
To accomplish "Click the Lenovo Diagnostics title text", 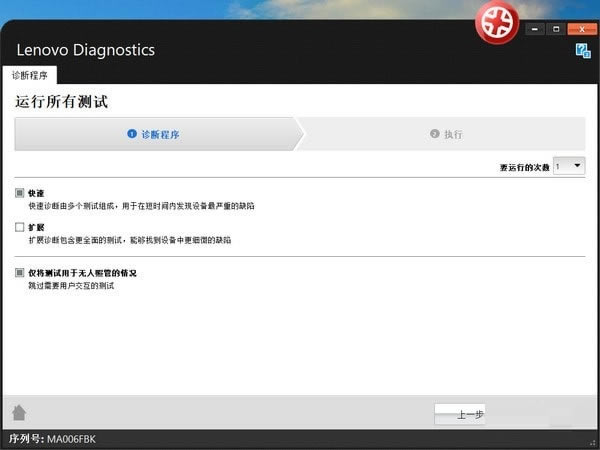I will click(x=86, y=50).
